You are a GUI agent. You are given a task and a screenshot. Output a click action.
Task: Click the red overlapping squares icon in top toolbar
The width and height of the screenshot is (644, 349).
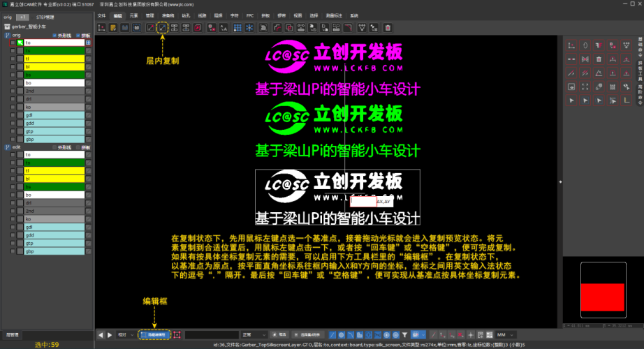(x=289, y=28)
